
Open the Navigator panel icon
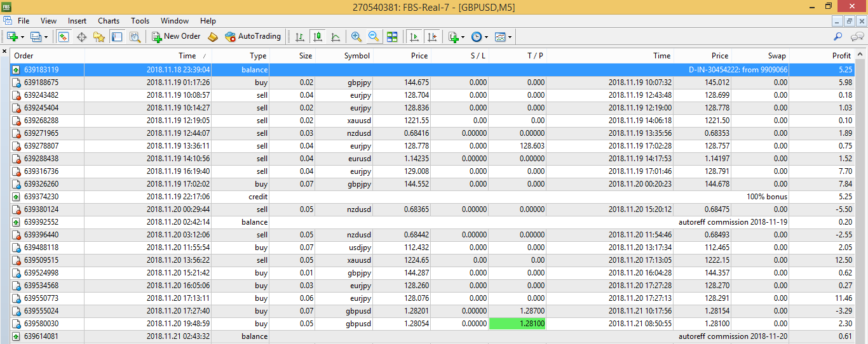[98, 37]
